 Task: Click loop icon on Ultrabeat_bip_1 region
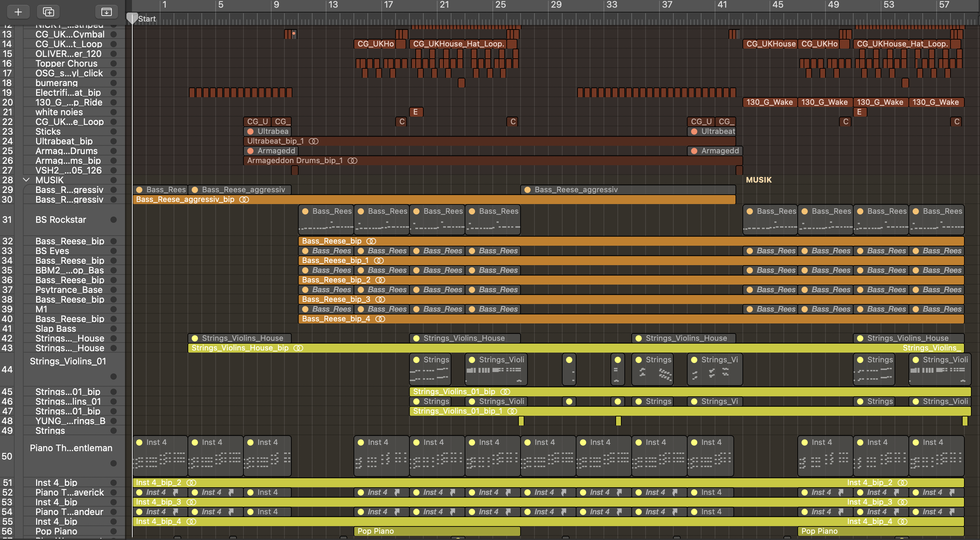click(x=314, y=141)
